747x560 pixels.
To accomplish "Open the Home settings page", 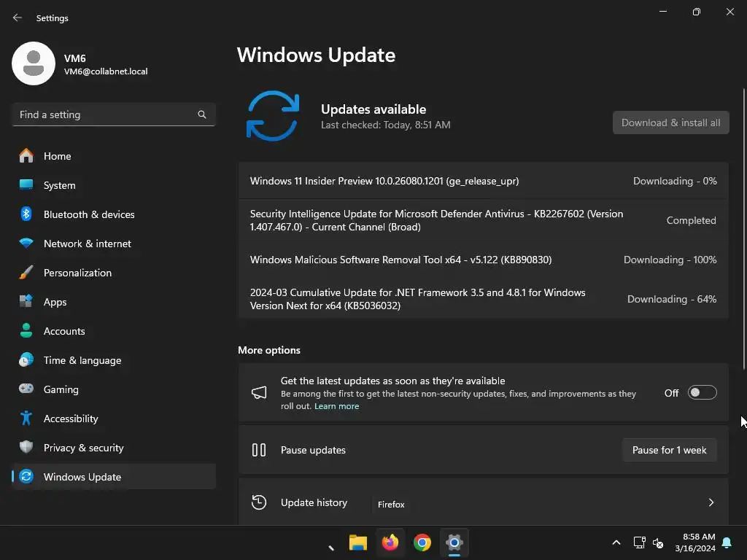I will [114, 156].
